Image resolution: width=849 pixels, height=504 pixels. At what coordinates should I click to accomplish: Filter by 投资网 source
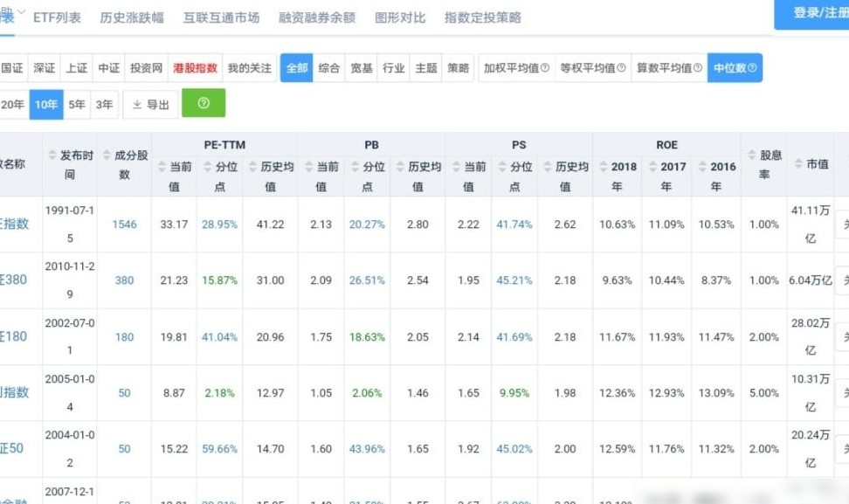146,67
